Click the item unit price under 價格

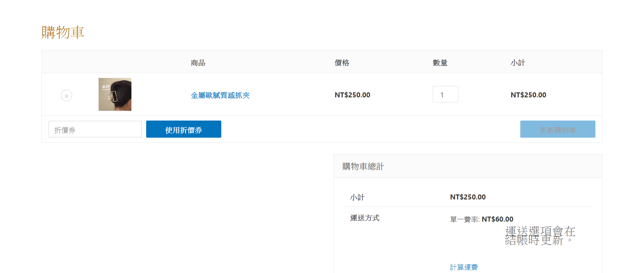352,95
